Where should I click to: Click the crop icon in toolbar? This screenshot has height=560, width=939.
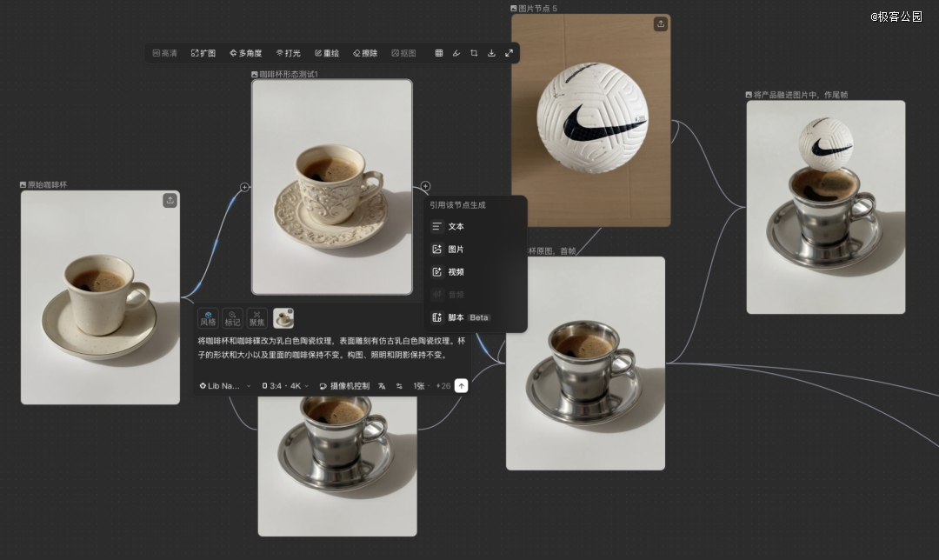point(474,53)
